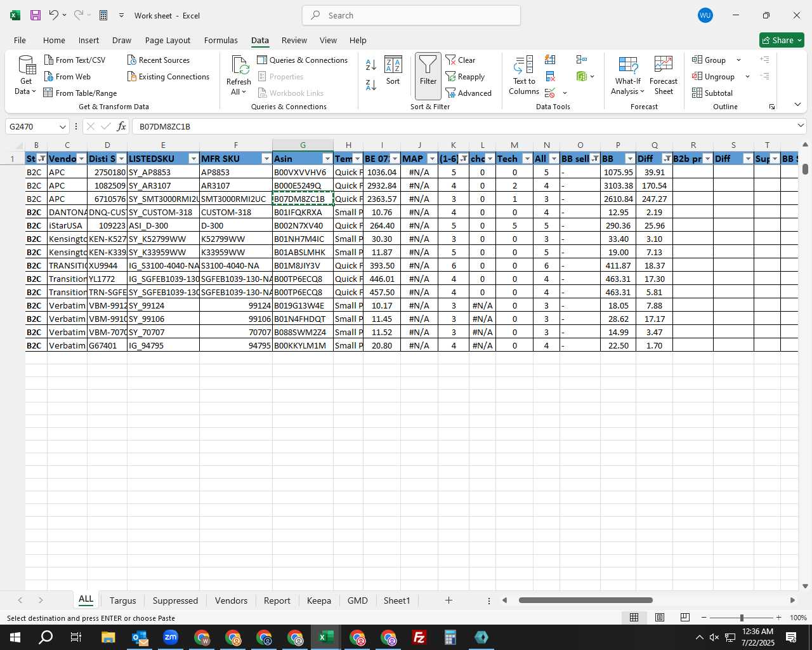Open Text to Columns wizard

pyautogui.click(x=524, y=76)
